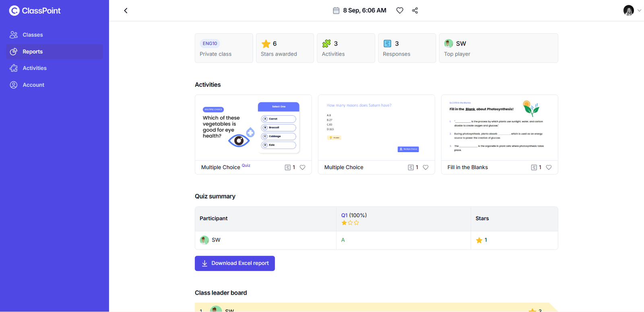The image size is (644, 312).
Task: Click the Q1 link in quiz summary
Action: [x=344, y=215]
